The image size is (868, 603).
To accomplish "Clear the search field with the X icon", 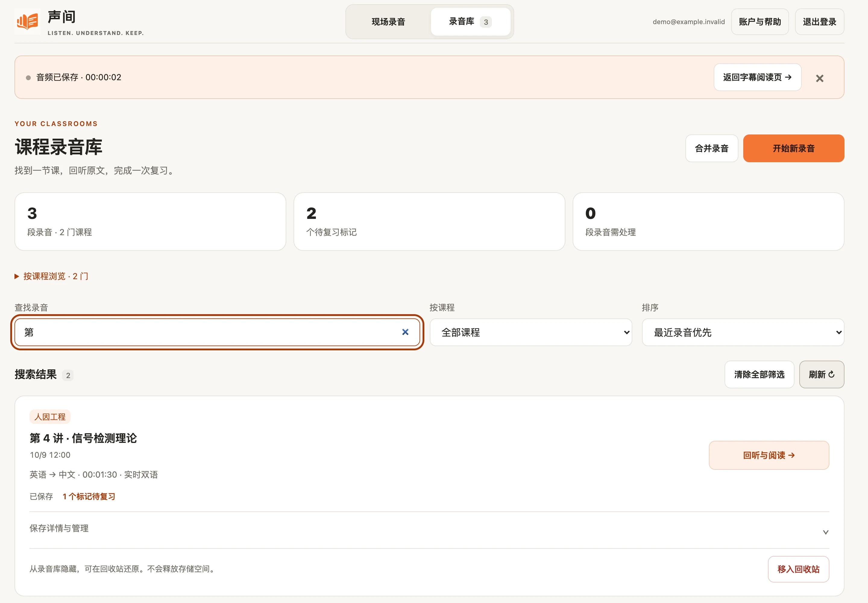I will coord(405,332).
